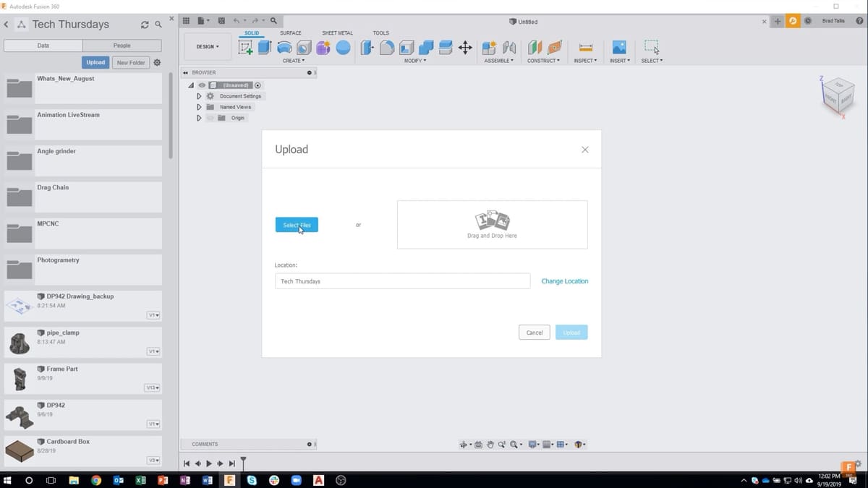
Task: Open the INSPECT dropdown menu
Action: (585, 61)
